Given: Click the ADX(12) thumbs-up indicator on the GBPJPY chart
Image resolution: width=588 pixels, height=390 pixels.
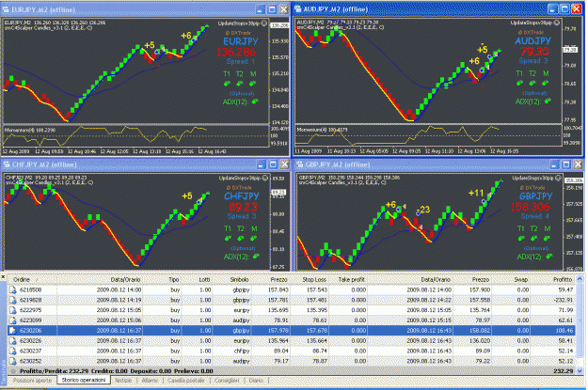Looking at the screenshot, I should pos(549,257).
